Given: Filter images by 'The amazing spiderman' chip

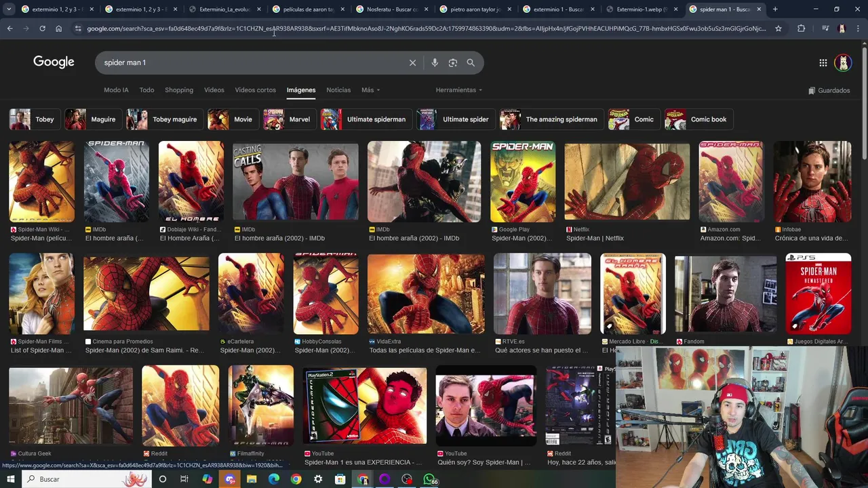Looking at the screenshot, I should click(552, 119).
